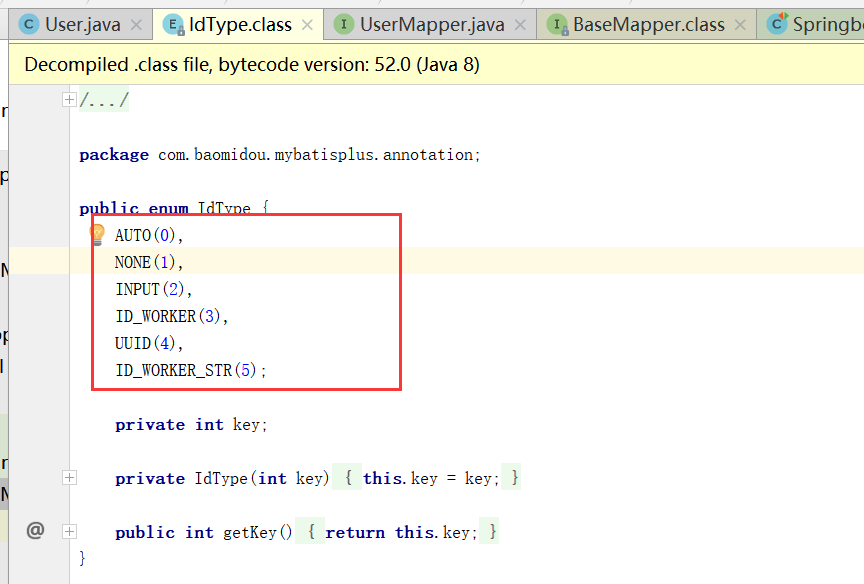This screenshot has width=864, height=584.
Task: Close the UserMapper.java tab
Action: [x=520, y=25]
